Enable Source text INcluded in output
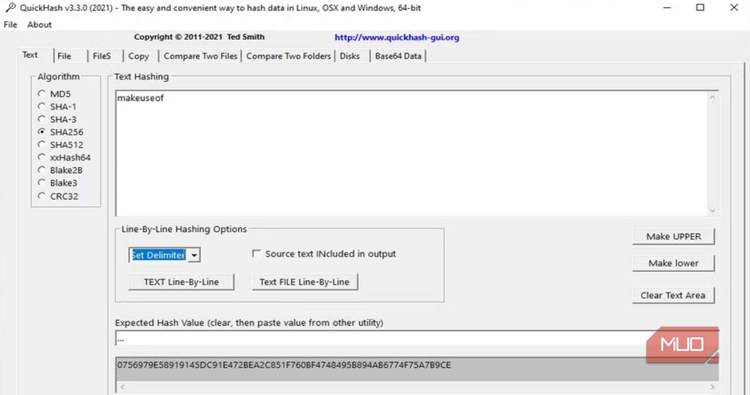The width and height of the screenshot is (750, 395). click(x=256, y=253)
